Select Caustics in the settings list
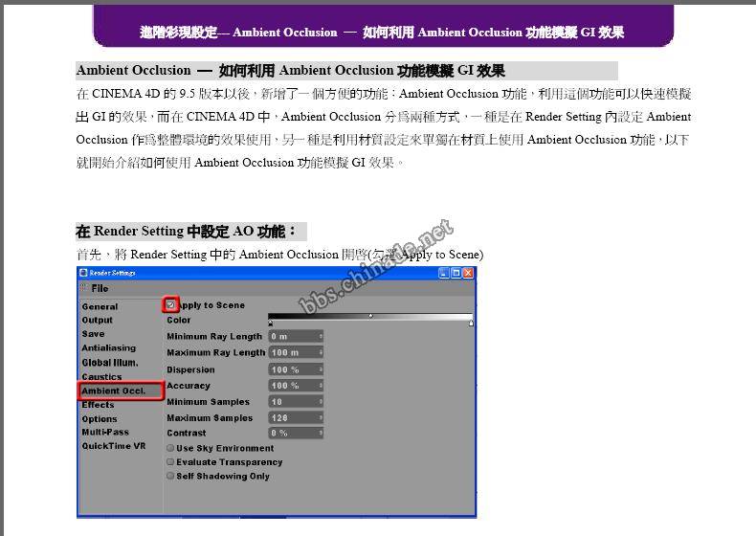Screen dimensions: 756x536 (101, 376)
